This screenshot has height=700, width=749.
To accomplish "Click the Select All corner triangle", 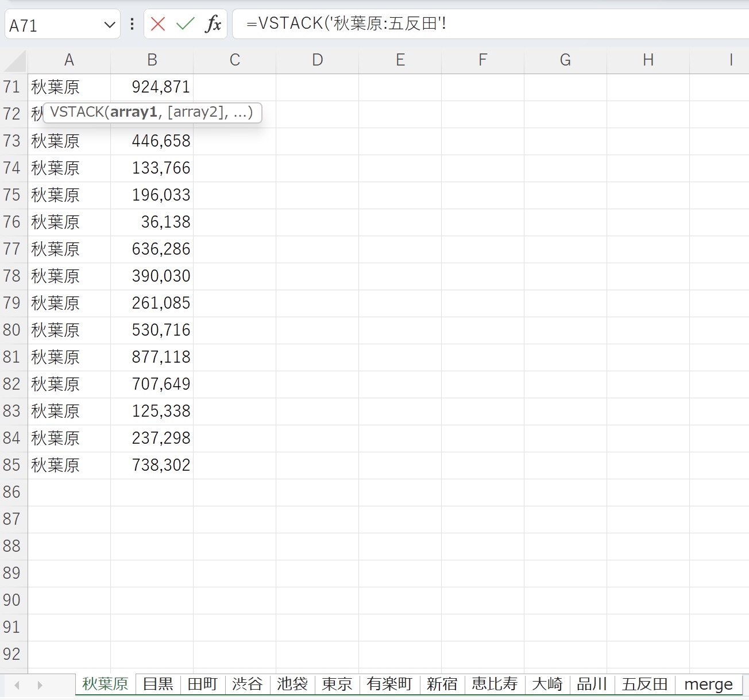I will 14,60.
